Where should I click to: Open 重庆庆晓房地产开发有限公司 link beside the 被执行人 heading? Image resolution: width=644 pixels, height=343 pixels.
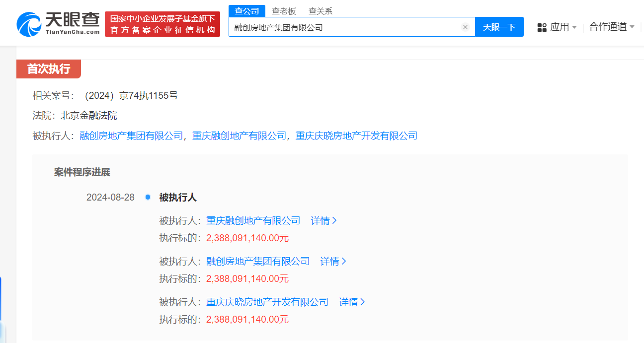tap(356, 136)
